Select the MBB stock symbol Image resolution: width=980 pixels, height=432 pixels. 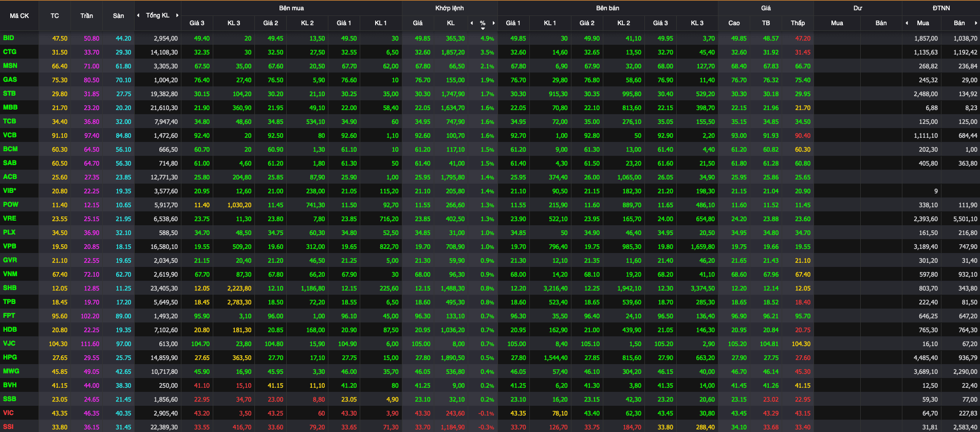tap(10, 107)
